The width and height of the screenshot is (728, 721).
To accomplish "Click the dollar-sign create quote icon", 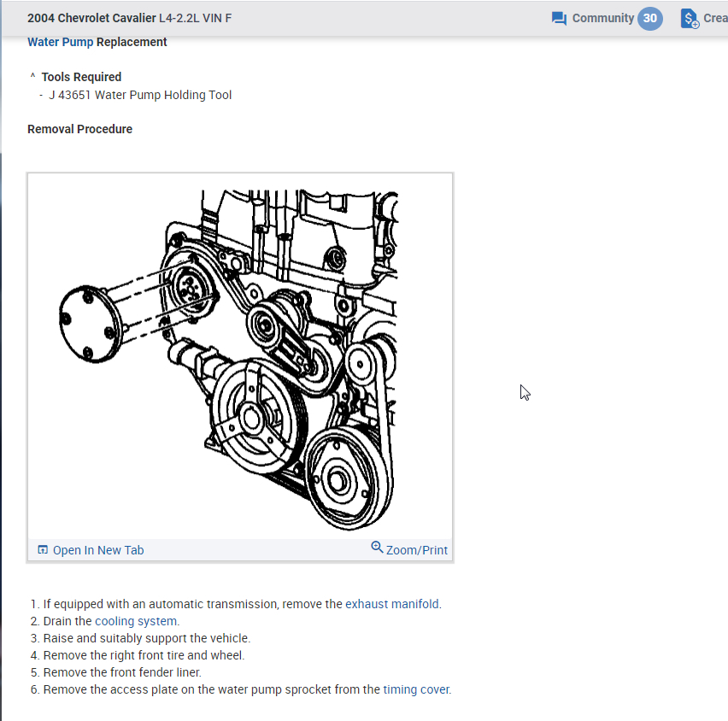I will pyautogui.click(x=690, y=19).
